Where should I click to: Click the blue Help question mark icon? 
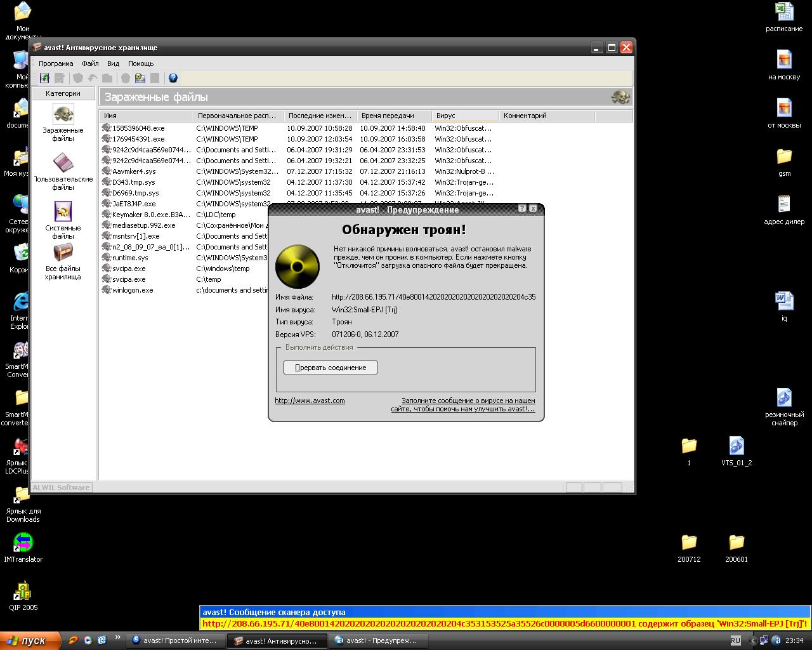point(173,78)
